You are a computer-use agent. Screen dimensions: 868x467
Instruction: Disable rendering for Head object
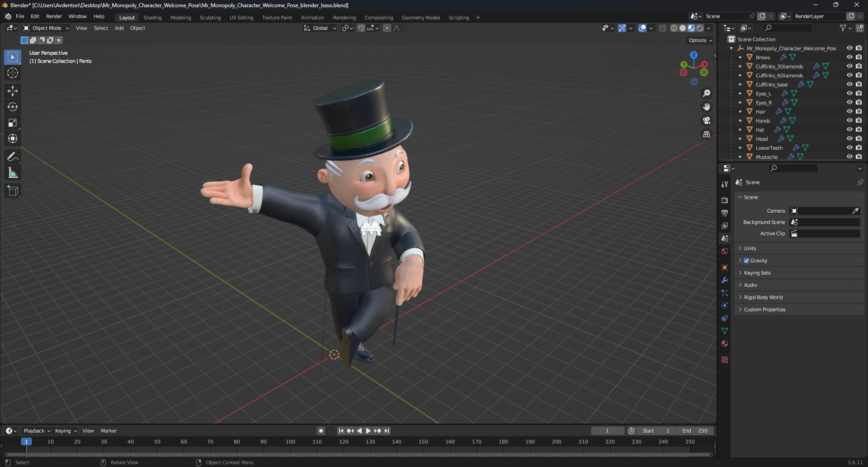click(x=859, y=138)
